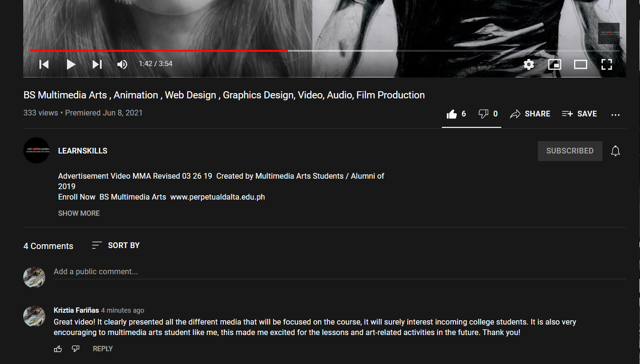Viewport: 640px width, 364px height.
Task: Enter full screen mode
Action: (x=607, y=64)
